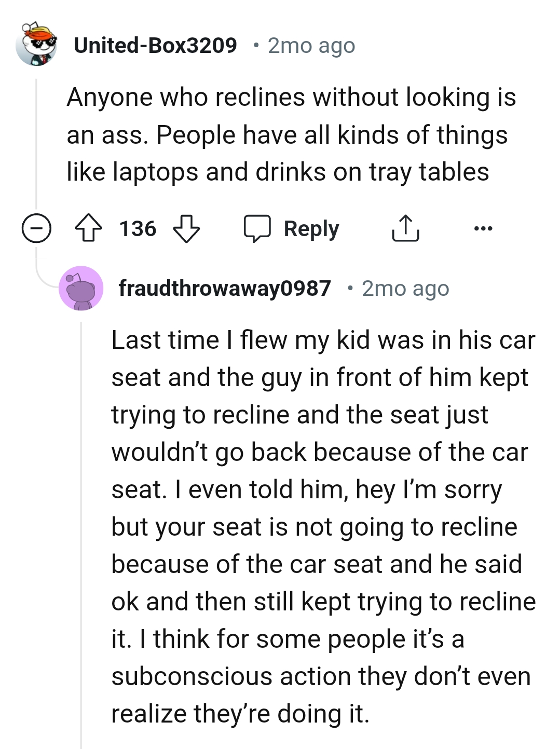Click the reply speech bubble icon

[258, 228]
